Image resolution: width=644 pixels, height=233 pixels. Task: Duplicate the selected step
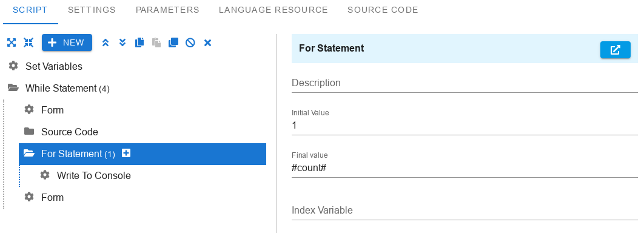pyautogui.click(x=173, y=42)
